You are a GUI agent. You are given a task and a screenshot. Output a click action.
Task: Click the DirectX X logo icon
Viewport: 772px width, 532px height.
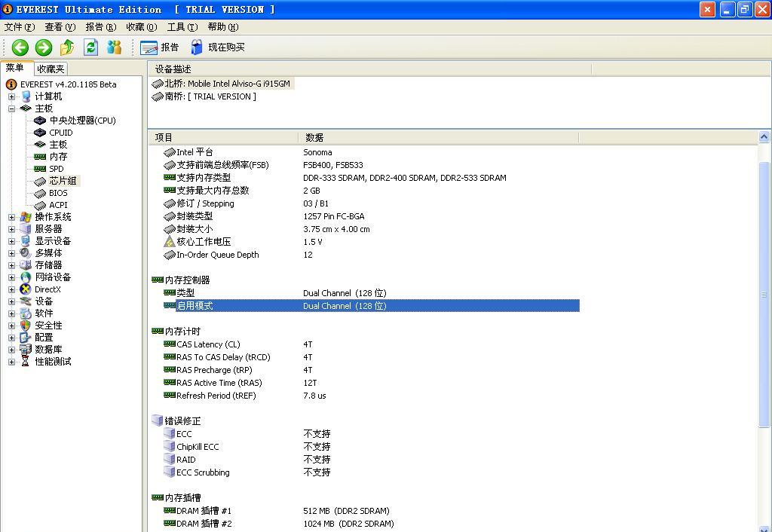(x=26, y=289)
